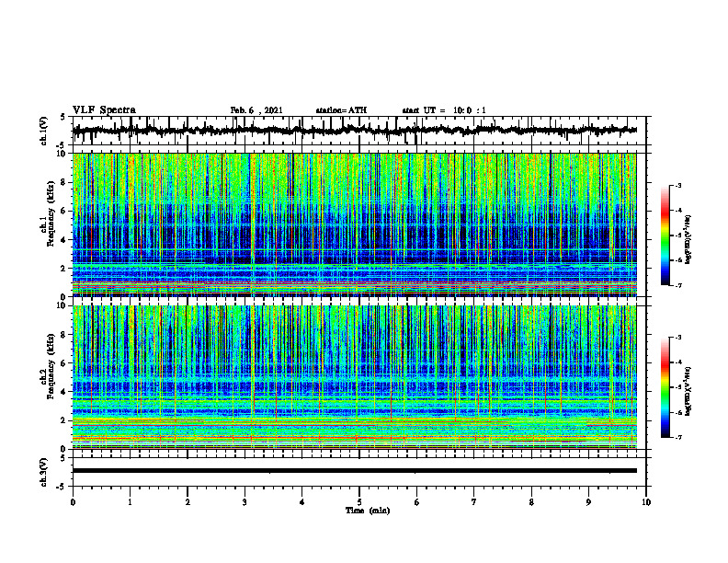Click the "4" kHz tick of ch.1 spectrogram
This screenshot has height=563, width=728.
tap(65, 240)
